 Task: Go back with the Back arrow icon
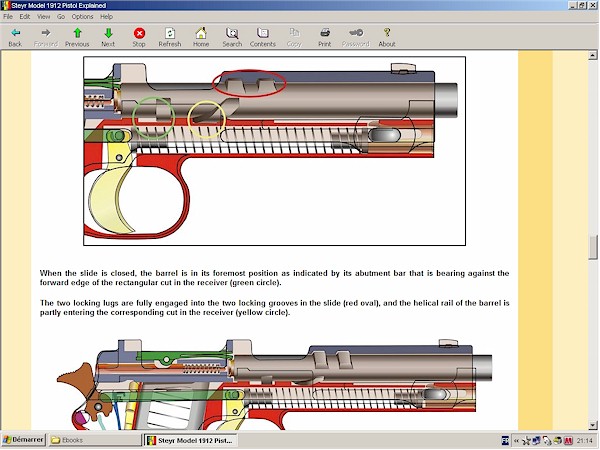(x=15, y=33)
